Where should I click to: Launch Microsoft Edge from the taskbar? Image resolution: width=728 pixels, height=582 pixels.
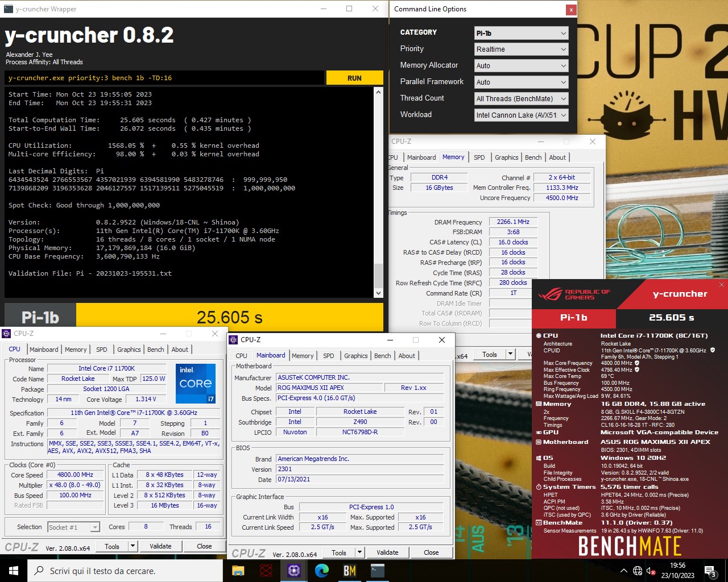click(321, 571)
